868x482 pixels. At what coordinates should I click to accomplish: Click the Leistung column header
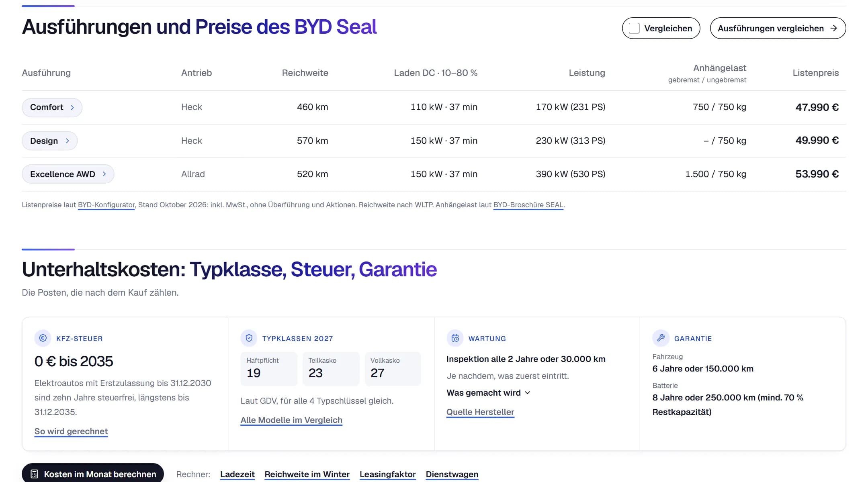click(x=587, y=73)
